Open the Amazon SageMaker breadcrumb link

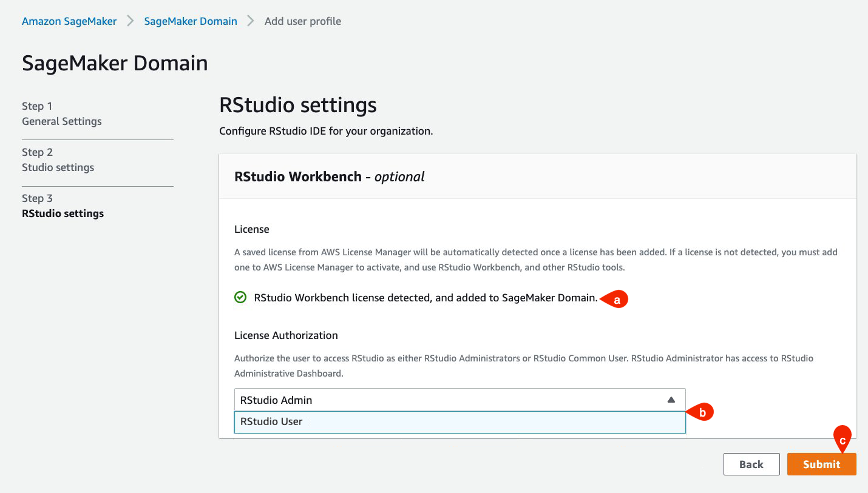tap(69, 21)
